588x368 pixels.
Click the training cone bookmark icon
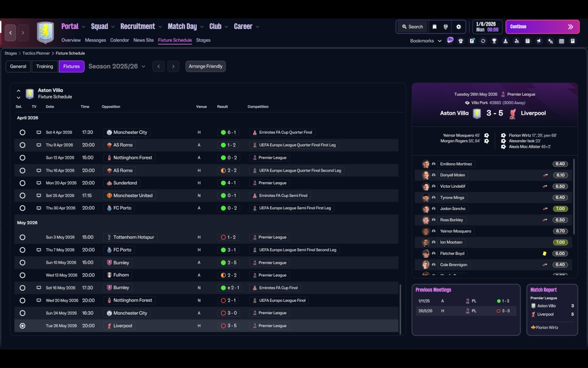pyautogui.click(x=505, y=41)
